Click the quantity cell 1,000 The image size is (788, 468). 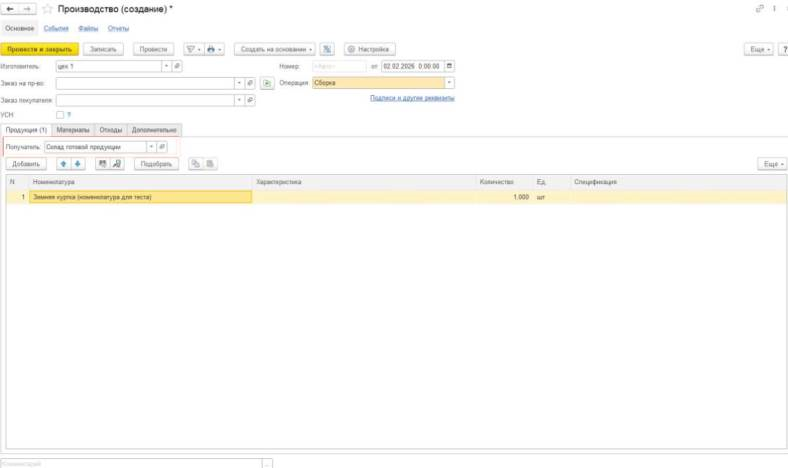(504, 197)
